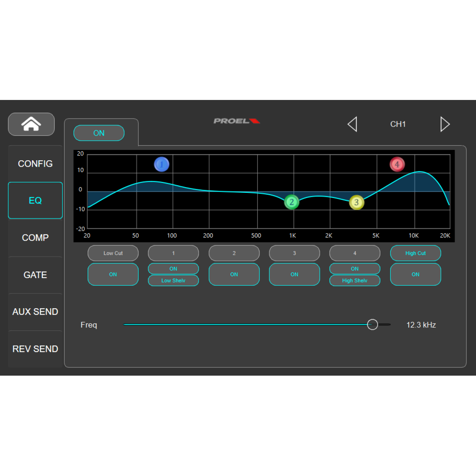Select the blue EQ band 1 node
The height and width of the screenshot is (476, 476).
[x=162, y=164]
